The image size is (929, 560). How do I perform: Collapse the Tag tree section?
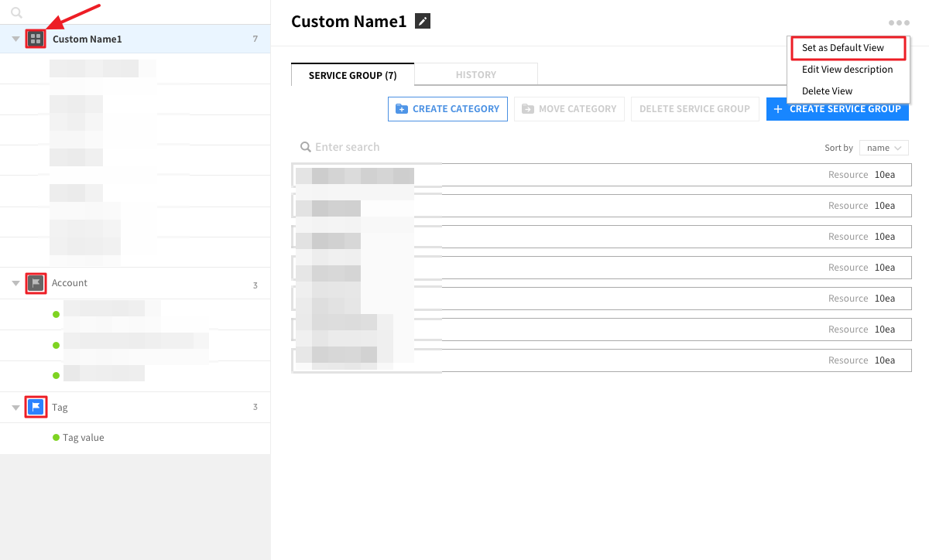coord(15,407)
